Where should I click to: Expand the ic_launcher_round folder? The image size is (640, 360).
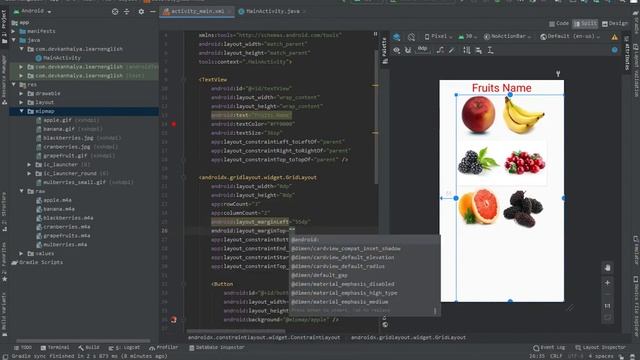point(29,173)
